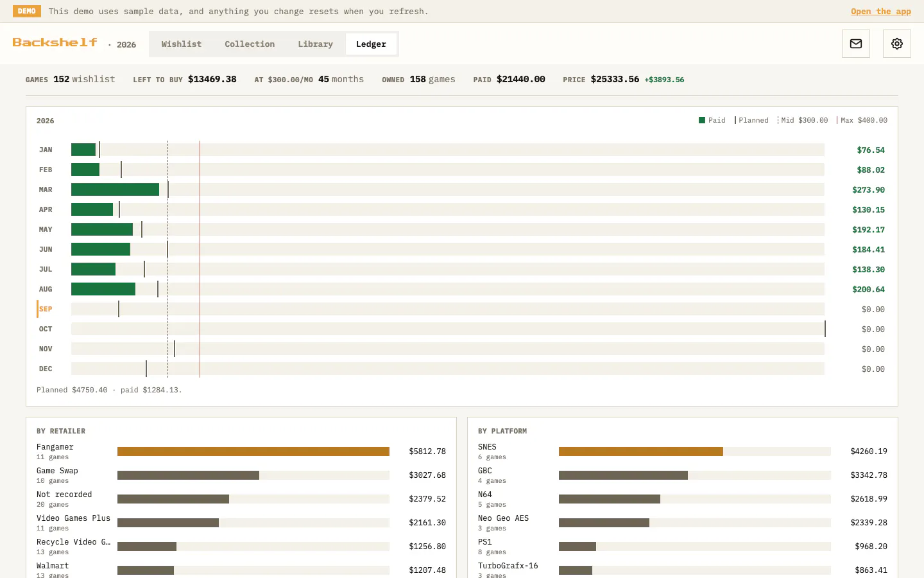Open the Library tab
The height and width of the screenshot is (578, 924).
pyautogui.click(x=315, y=44)
